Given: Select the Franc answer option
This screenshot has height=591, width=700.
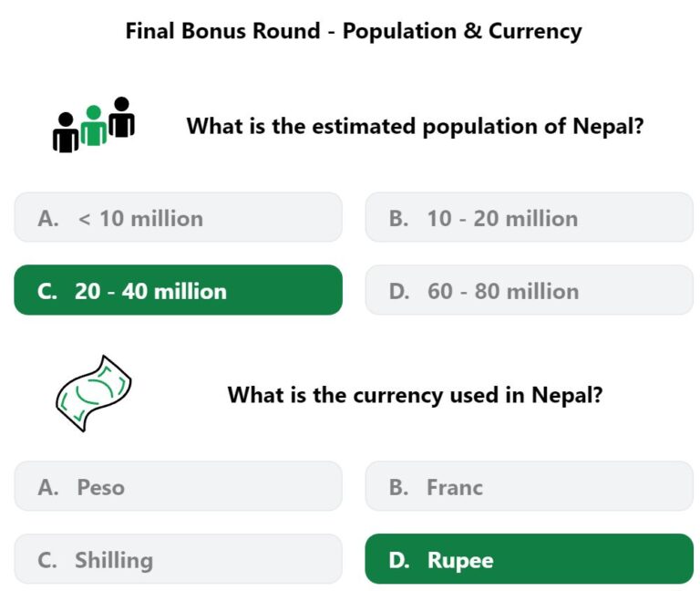Looking at the screenshot, I should (529, 486).
